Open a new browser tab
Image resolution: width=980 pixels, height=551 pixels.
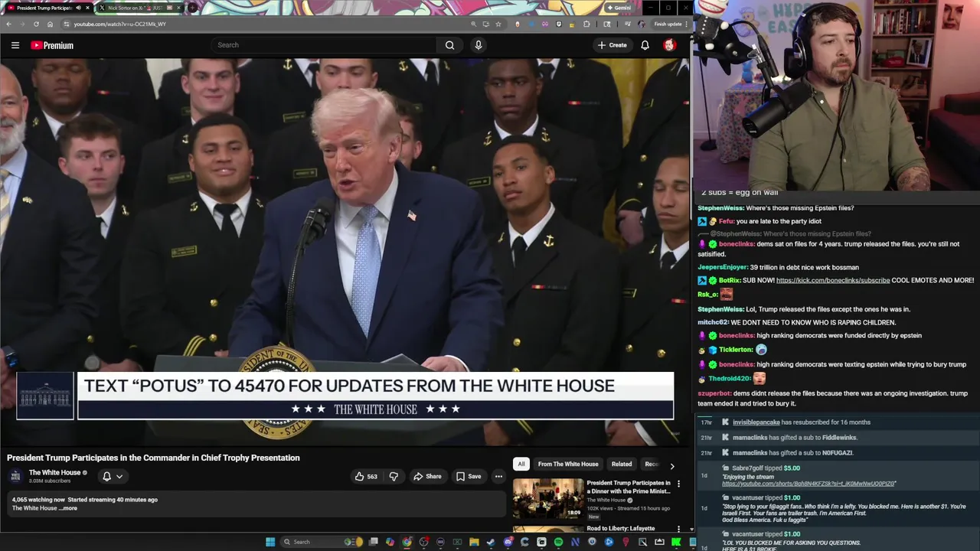(x=192, y=8)
